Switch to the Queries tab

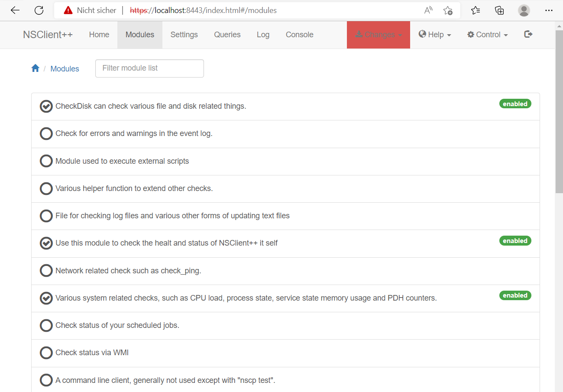(227, 35)
